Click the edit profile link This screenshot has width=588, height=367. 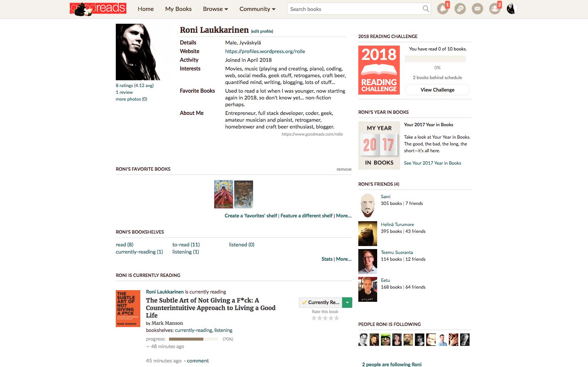click(262, 31)
